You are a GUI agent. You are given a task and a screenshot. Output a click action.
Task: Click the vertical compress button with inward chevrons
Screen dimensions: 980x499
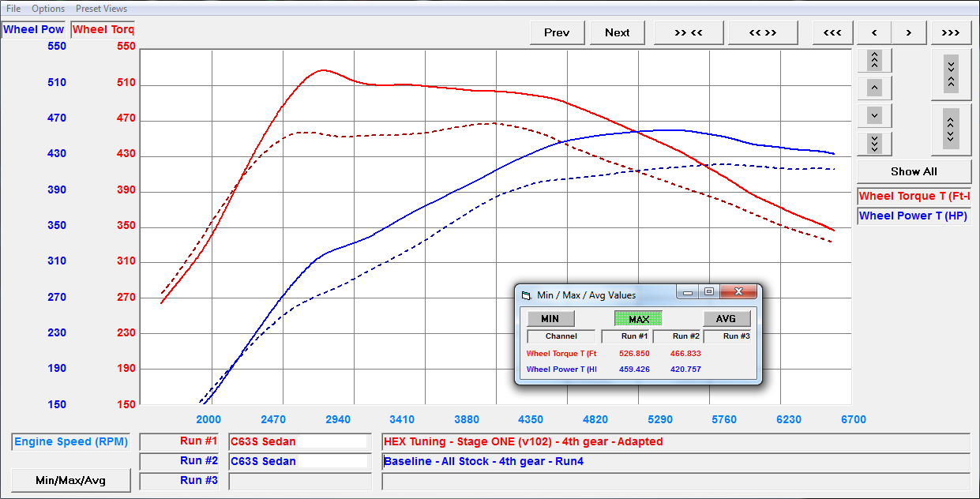click(x=951, y=74)
